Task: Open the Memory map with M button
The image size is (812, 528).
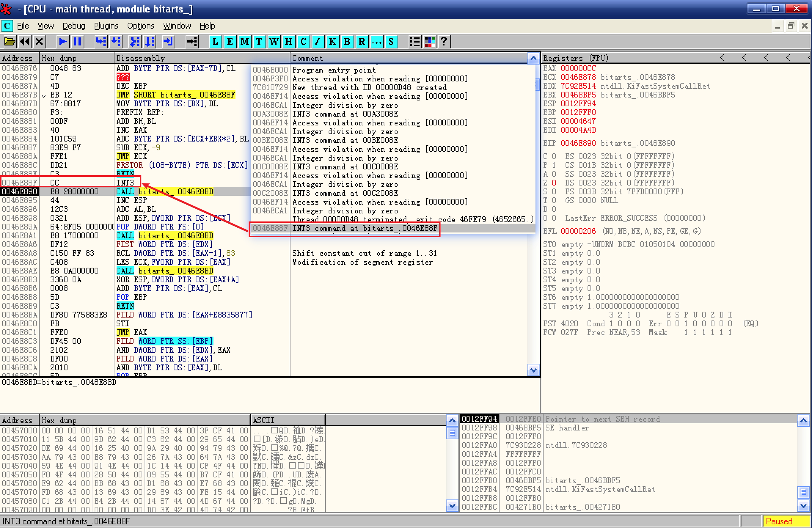Action: click(x=245, y=41)
